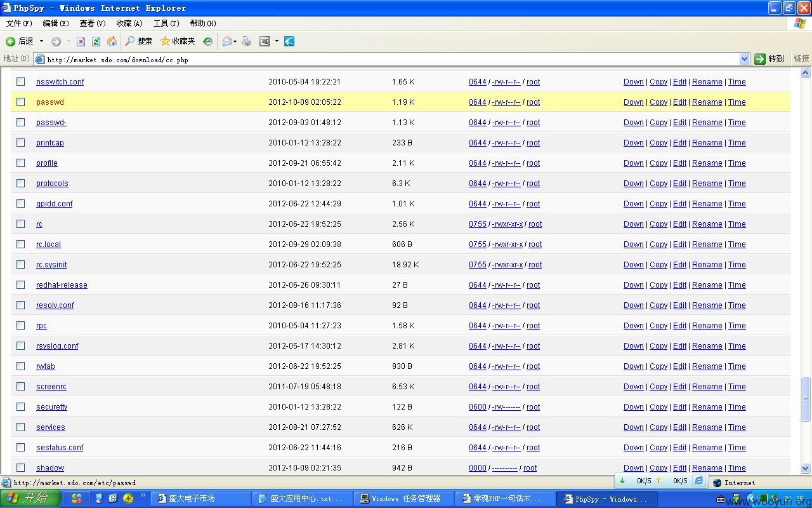Screen dimensions: 812x508
Task: Expand the address bar URL dropdown
Action: coord(745,59)
